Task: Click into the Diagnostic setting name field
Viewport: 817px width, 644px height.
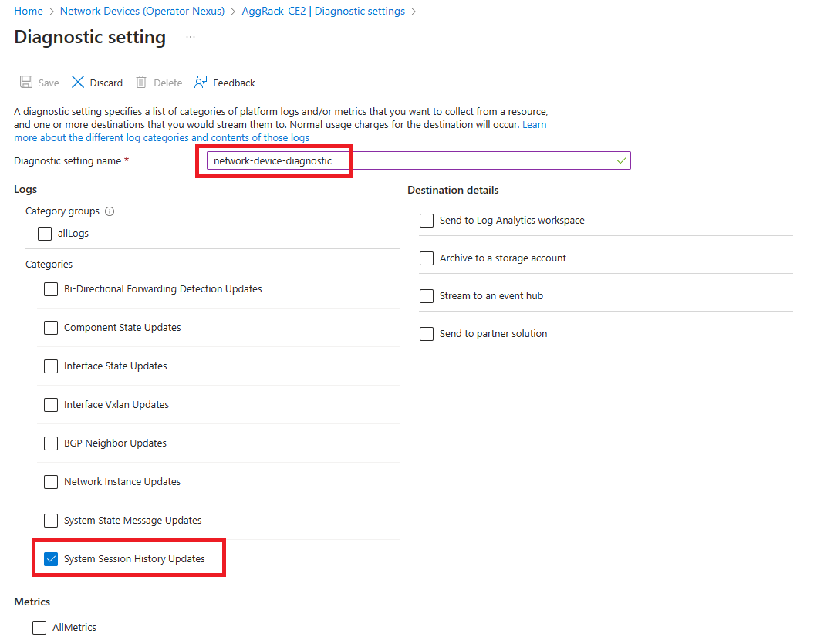Action: coord(418,160)
